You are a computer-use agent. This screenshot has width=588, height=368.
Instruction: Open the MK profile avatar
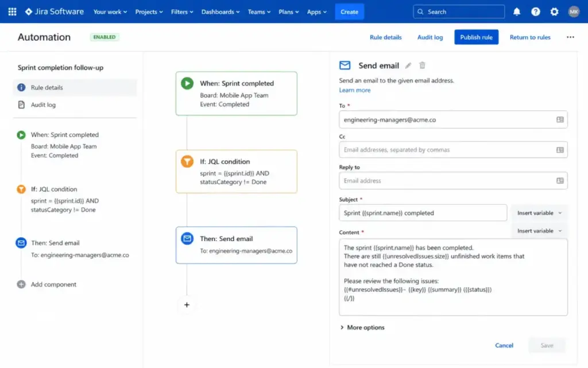tap(574, 11)
